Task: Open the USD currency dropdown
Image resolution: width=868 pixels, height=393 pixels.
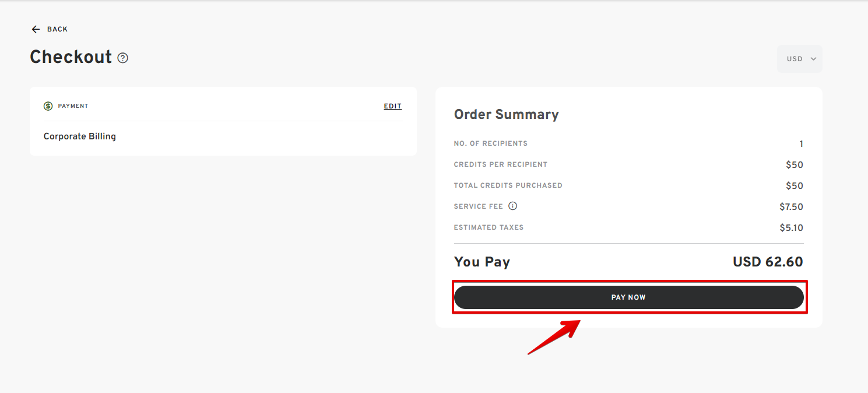Action: tap(800, 59)
